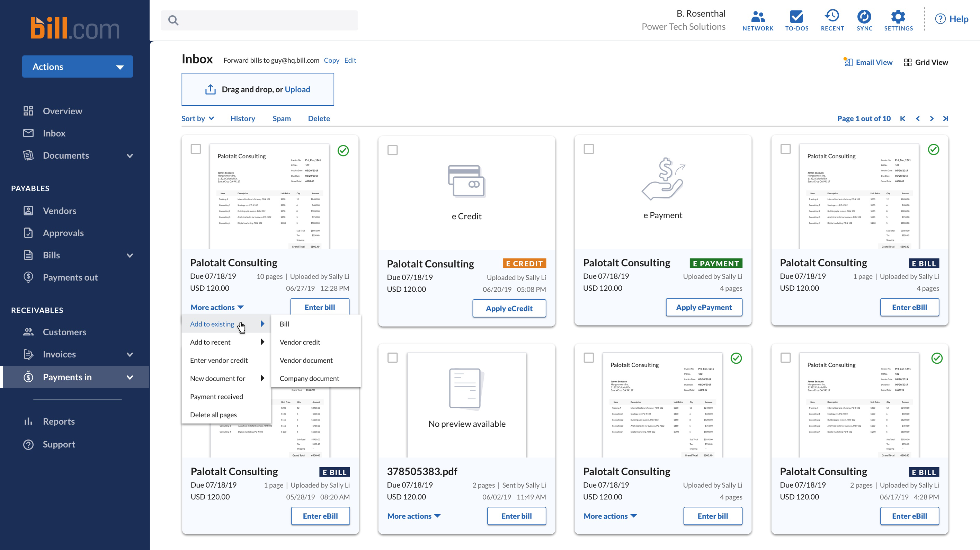Go to last page arrow
Image resolution: width=980 pixels, height=550 pixels.
click(945, 118)
